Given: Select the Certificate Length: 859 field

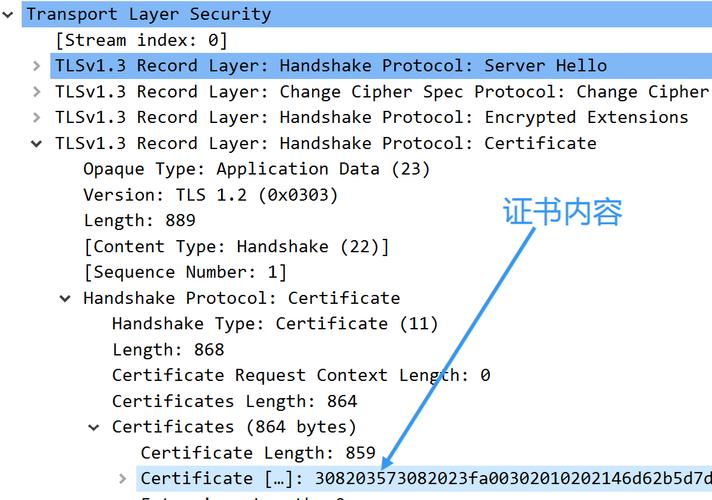Looking at the screenshot, I should pyautogui.click(x=258, y=453).
